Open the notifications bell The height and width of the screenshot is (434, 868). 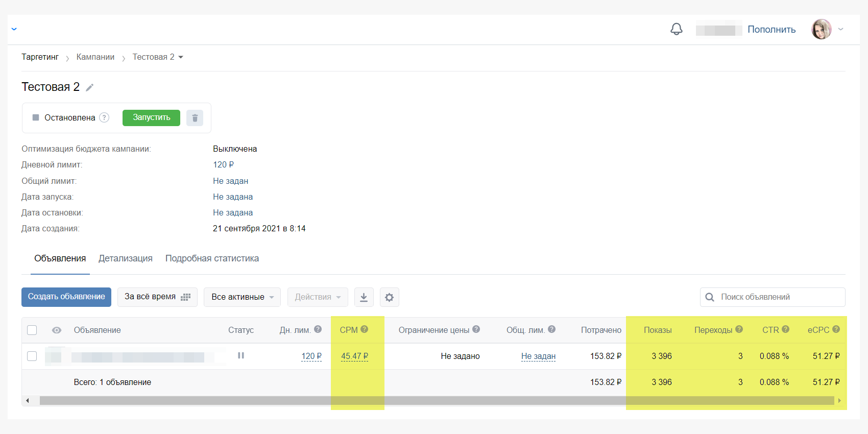(676, 29)
